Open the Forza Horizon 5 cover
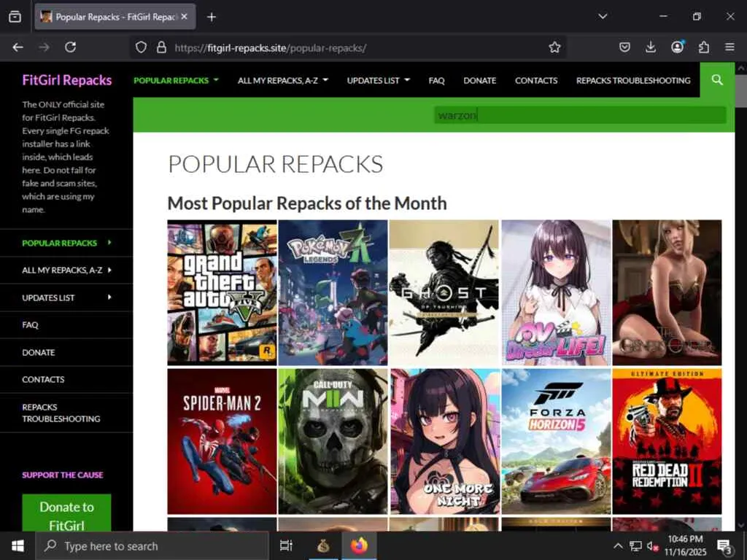Screen dimensions: 747x560 [x=556, y=441]
